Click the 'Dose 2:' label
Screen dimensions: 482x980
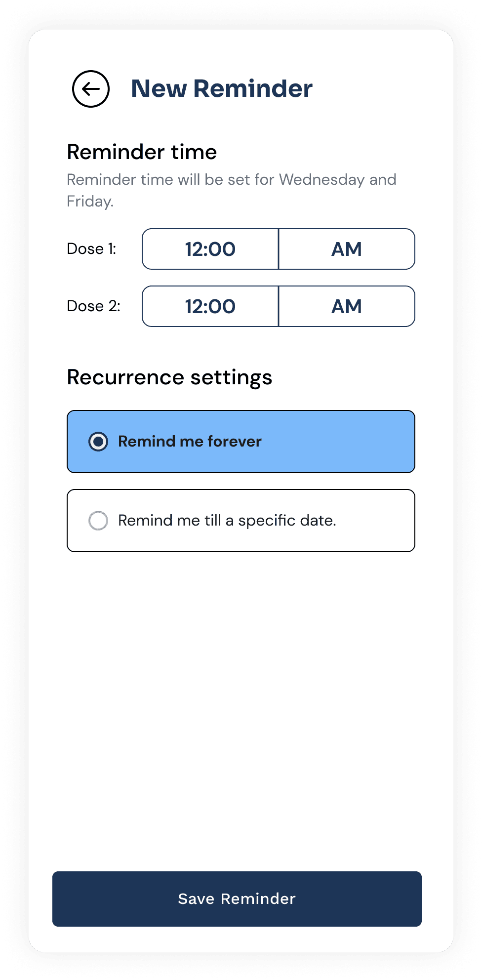94,306
